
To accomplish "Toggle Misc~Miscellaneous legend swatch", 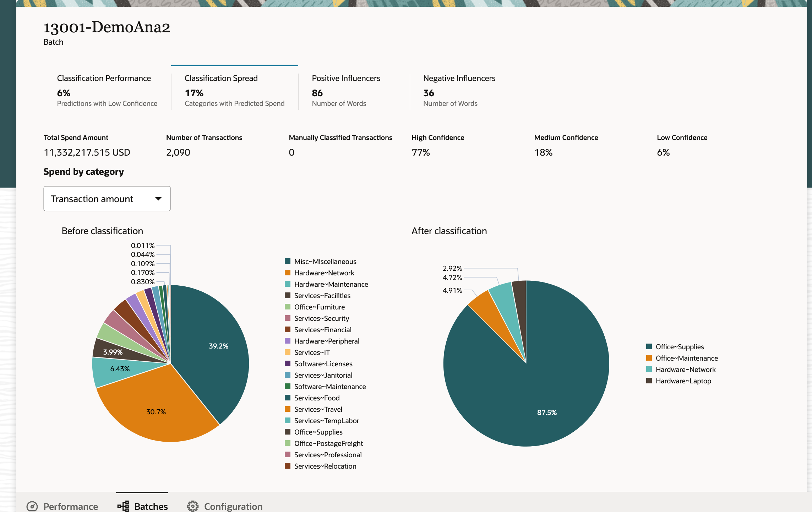I will tap(288, 262).
